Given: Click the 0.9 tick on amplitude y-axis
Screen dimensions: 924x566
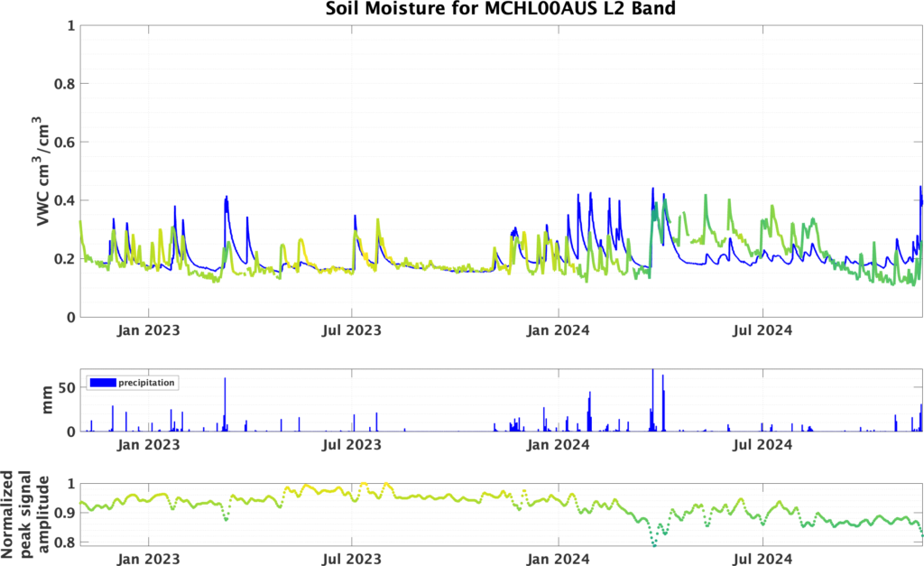Looking at the screenshot, I should (x=65, y=513).
